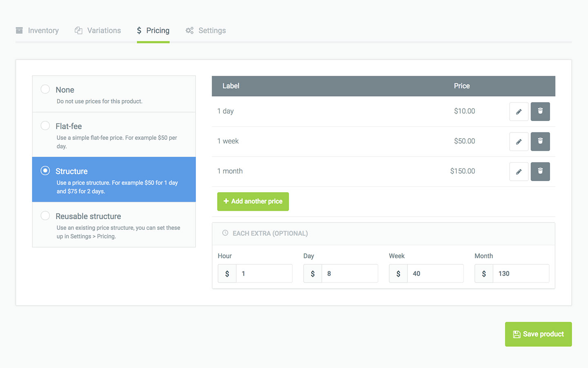
Task: Delete the 1 week price row
Action: pos(540,141)
